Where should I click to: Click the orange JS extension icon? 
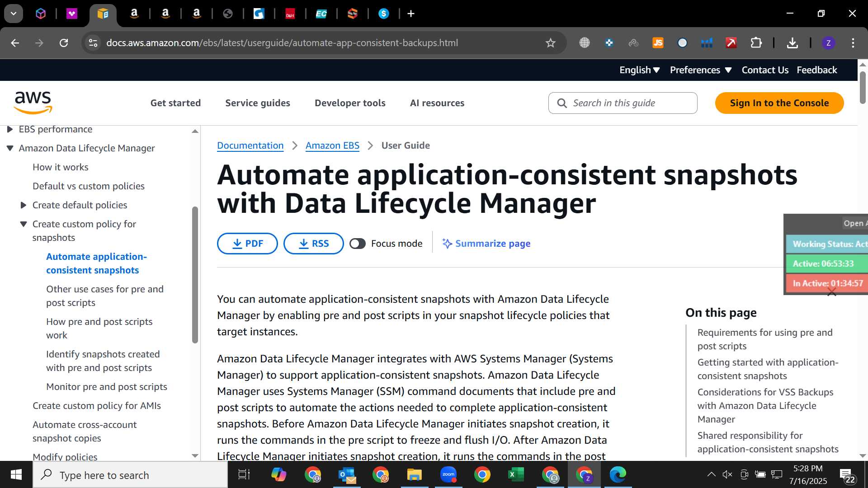point(658,43)
